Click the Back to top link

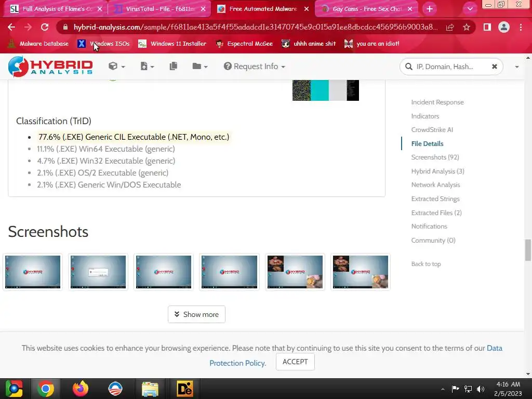click(426, 264)
